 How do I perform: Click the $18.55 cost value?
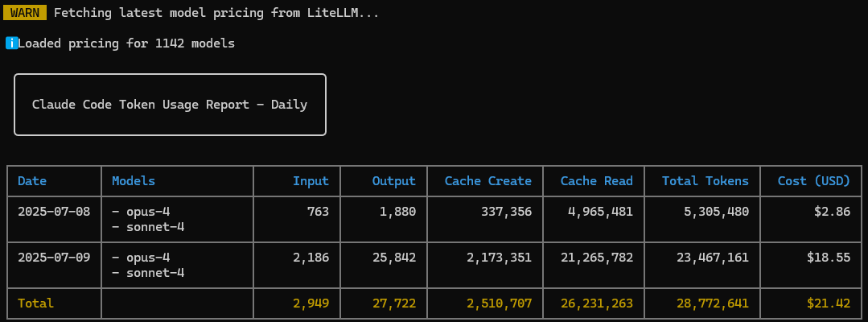click(x=828, y=257)
